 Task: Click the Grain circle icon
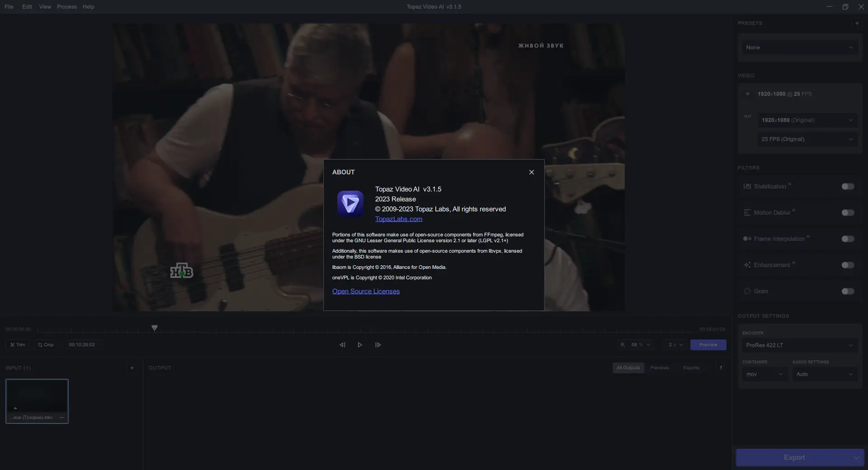click(747, 291)
